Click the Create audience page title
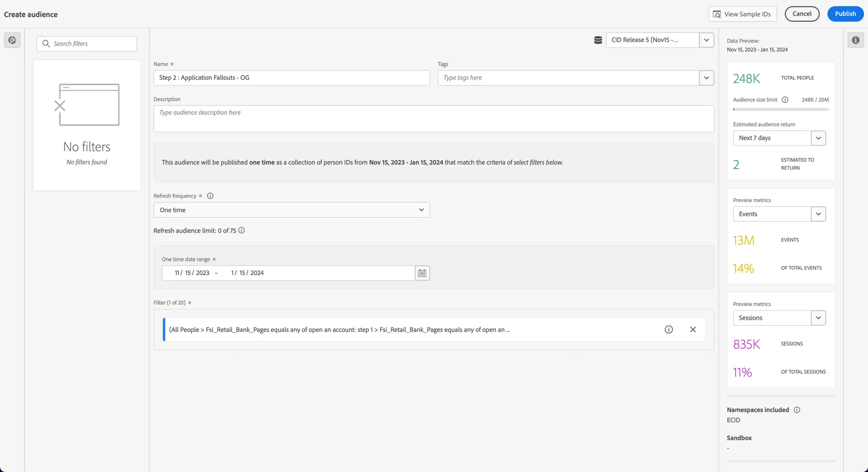The height and width of the screenshot is (472, 868). tap(31, 15)
